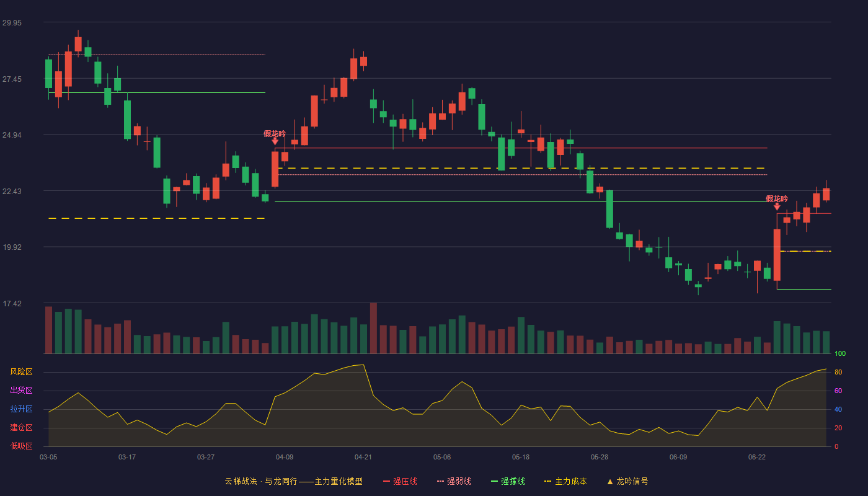Click the 假龙吟 signal marker in late June
This screenshot has width=868, height=496.
777,202
